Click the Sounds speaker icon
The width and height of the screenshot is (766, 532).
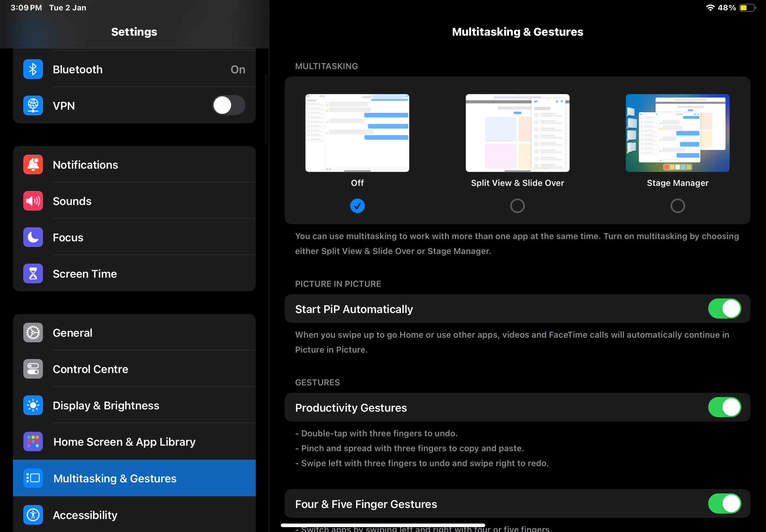coord(33,201)
